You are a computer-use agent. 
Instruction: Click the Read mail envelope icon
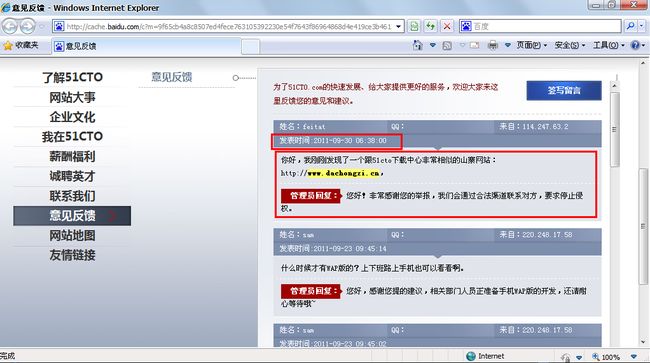(474, 45)
